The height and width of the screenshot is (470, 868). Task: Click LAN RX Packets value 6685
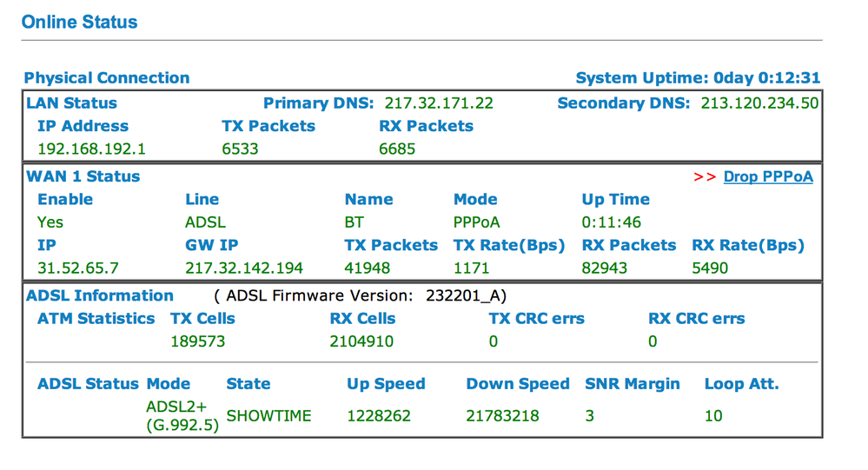click(397, 149)
